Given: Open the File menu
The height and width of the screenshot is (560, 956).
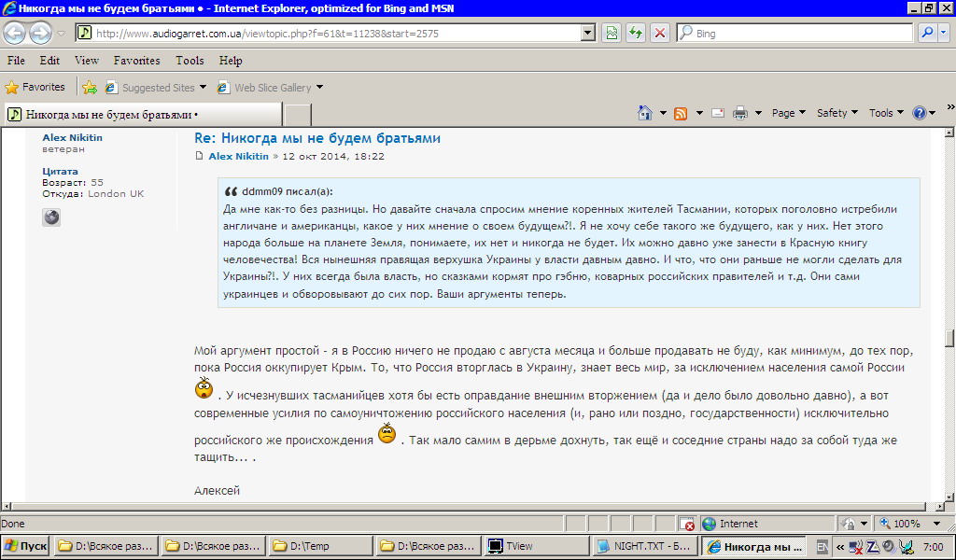Looking at the screenshot, I should [16, 61].
